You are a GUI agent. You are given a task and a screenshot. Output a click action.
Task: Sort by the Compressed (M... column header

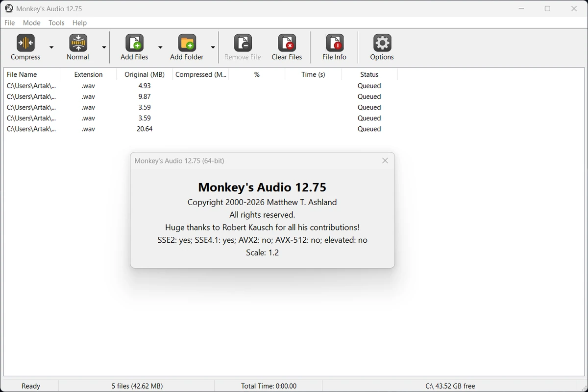tap(201, 74)
